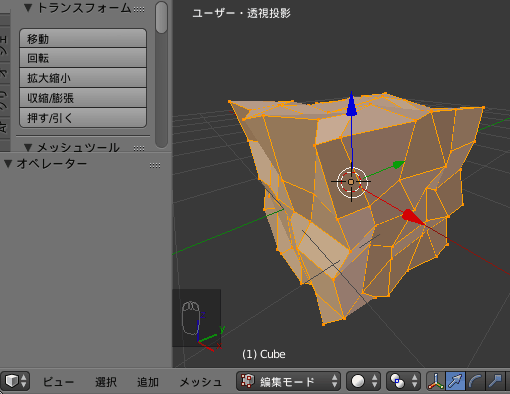Enable the translate manipulator arrow icon
Image resolution: width=510 pixels, height=394 pixels.
pos(455,381)
